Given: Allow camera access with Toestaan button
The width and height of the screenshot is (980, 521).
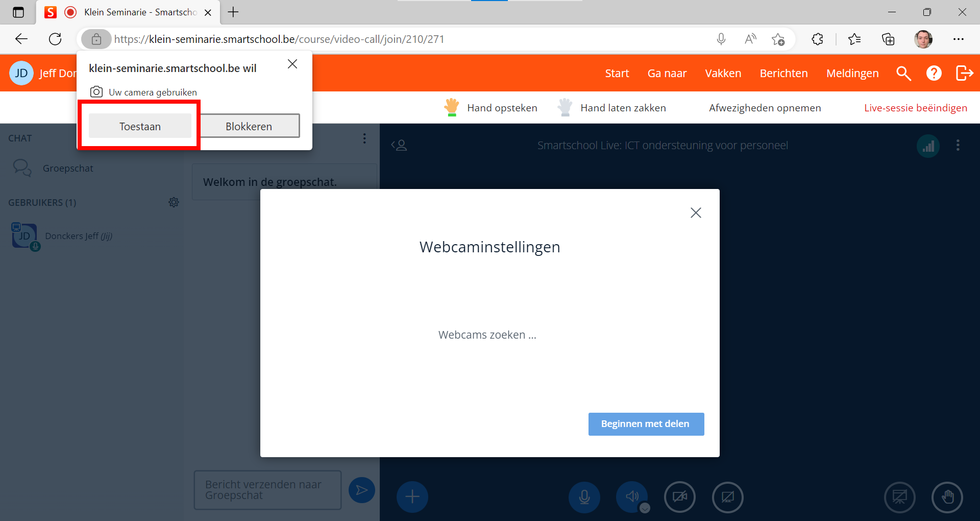Looking at the screenshot, I should [x=140, y=126].
